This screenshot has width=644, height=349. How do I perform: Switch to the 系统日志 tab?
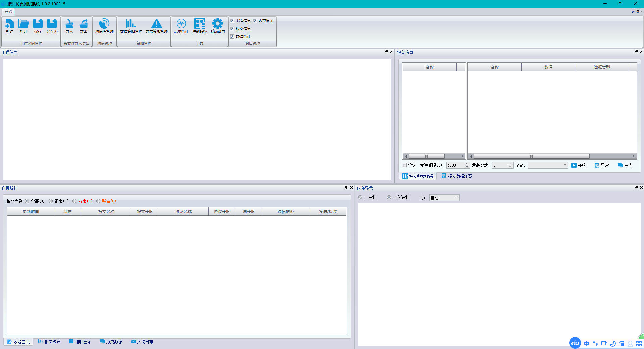pos(142,342)
